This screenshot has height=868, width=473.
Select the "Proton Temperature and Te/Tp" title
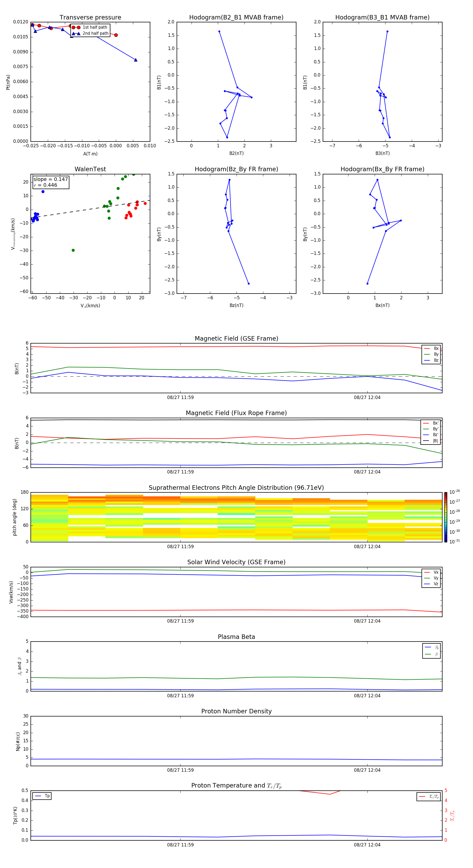pyautogui.click(x=236, y=786)
